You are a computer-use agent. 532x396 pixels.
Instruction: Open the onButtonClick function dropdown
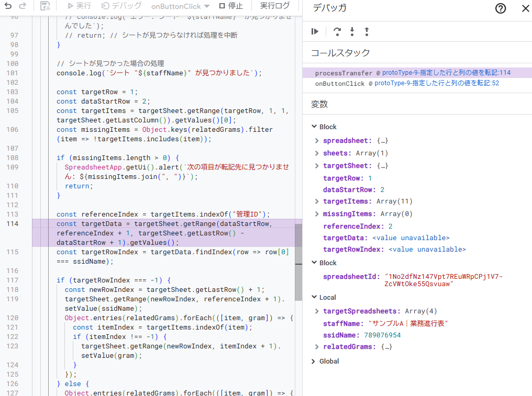180,6
